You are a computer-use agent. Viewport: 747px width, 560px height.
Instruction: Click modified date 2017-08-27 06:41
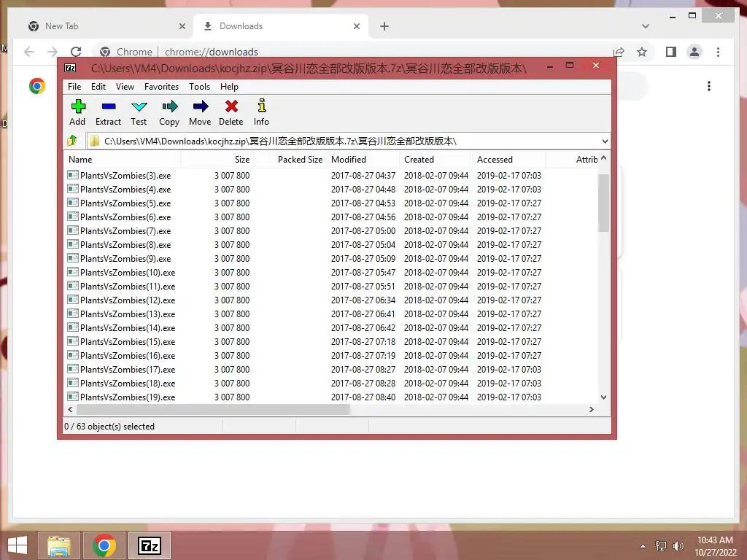pos(363,314)
